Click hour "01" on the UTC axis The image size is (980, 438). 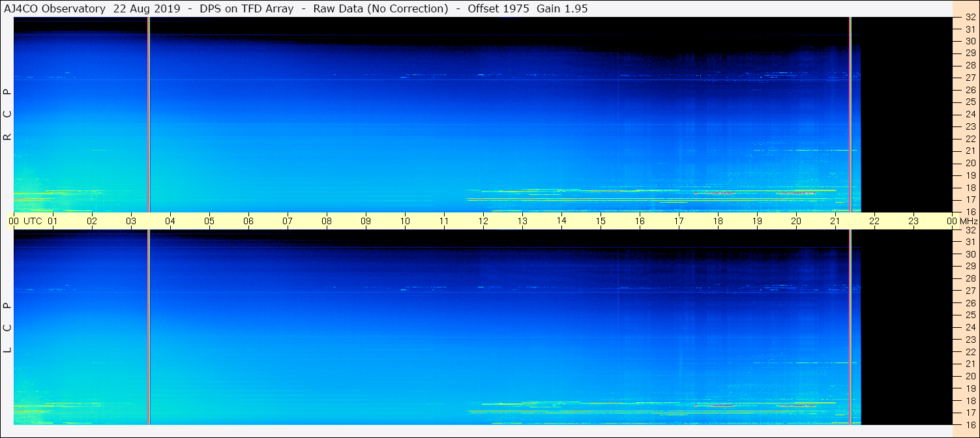click(53, 221)
